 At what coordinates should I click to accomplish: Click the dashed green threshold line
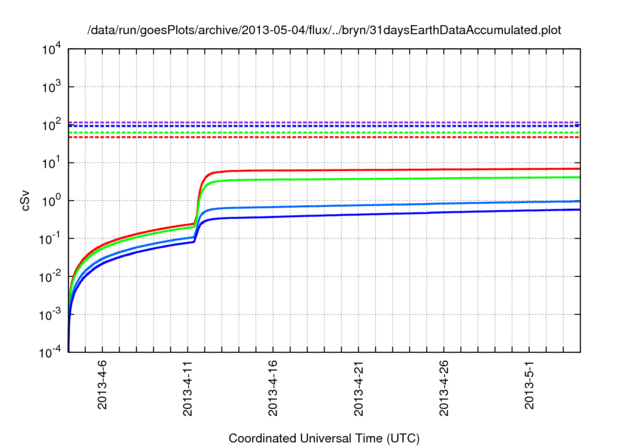[324, 133]
